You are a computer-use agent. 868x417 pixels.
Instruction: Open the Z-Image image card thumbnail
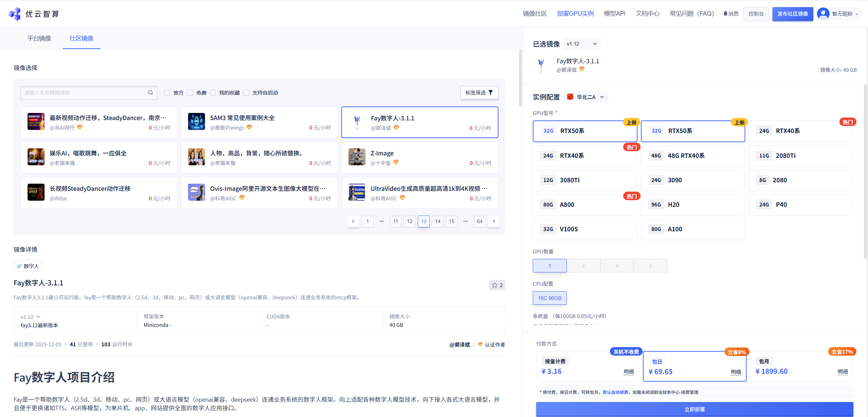[x=357, y=157]
